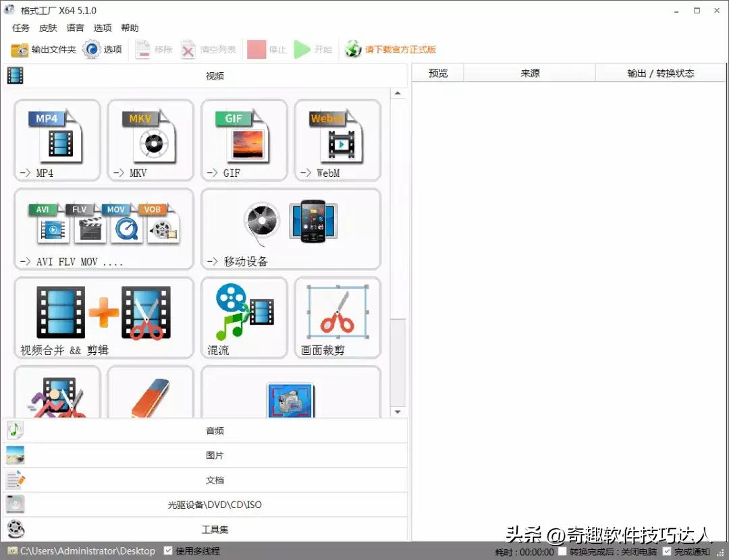Open the 帮助 menu
The width and height of the screenshot is (729, 560).
(130, 28)
